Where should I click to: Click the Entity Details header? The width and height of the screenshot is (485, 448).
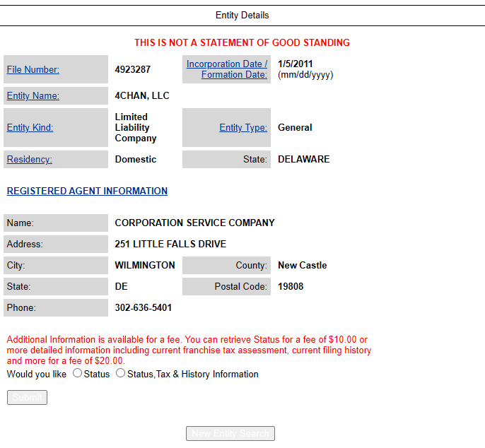pyautogui.click(x=242, y=15)
